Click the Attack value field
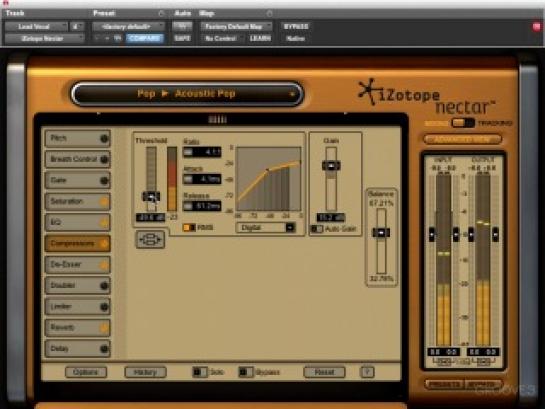Screen dimensions: 545x409 pos(202,179)
